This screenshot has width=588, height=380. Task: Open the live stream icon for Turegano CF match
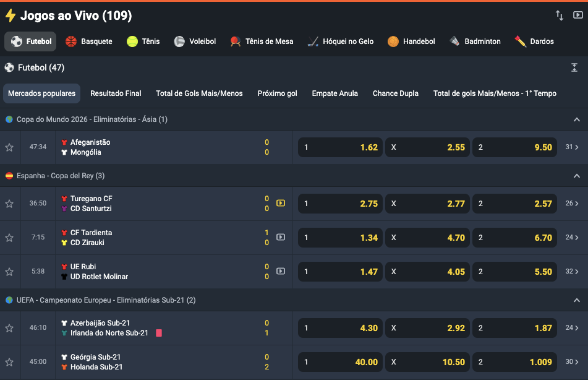coord(281,203)
